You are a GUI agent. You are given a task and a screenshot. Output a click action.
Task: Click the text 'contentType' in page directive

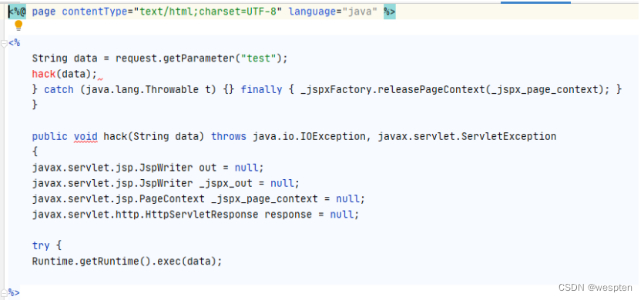94,12
